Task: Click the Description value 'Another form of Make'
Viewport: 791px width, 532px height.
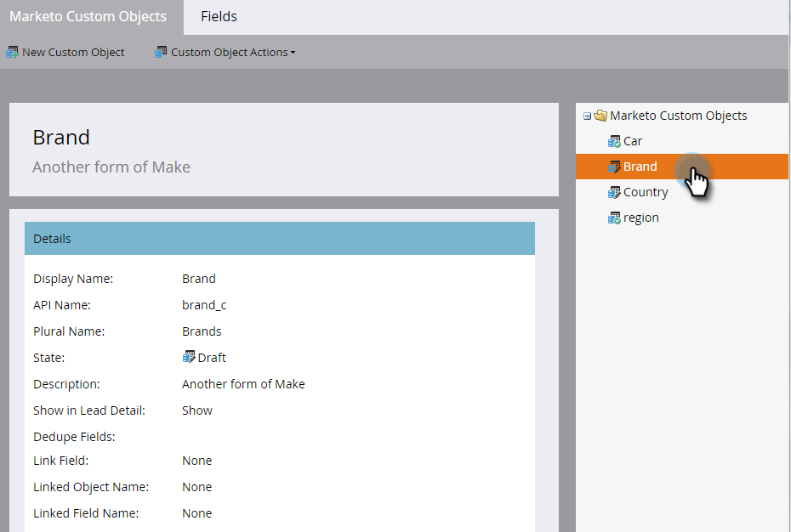Action: 243,384
